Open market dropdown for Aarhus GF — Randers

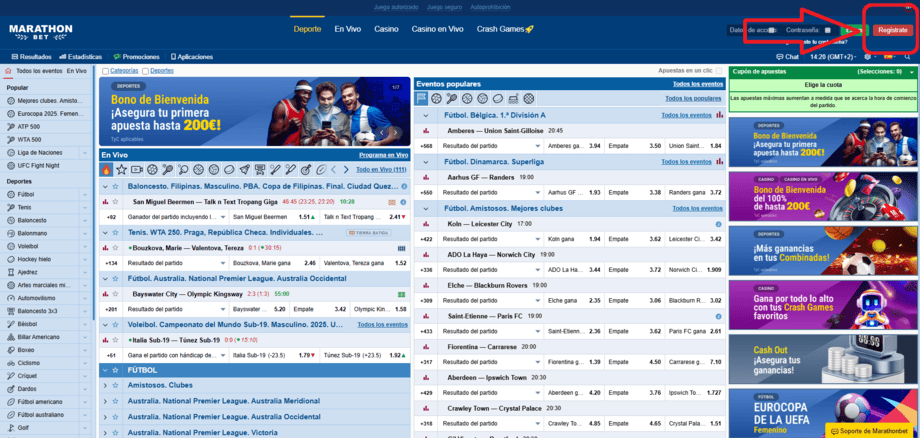[537, 192]
